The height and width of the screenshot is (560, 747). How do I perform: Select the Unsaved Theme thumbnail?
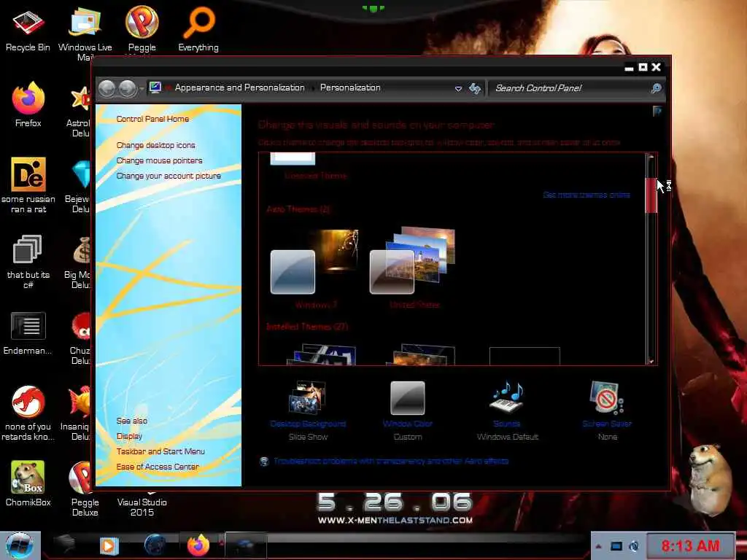click(293, 159)
